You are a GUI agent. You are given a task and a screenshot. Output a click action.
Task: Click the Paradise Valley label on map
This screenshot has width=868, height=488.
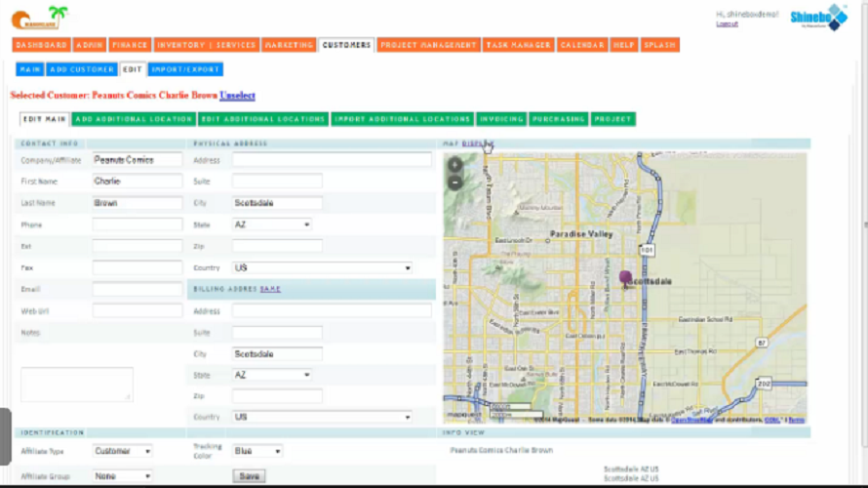coord(581,234)
